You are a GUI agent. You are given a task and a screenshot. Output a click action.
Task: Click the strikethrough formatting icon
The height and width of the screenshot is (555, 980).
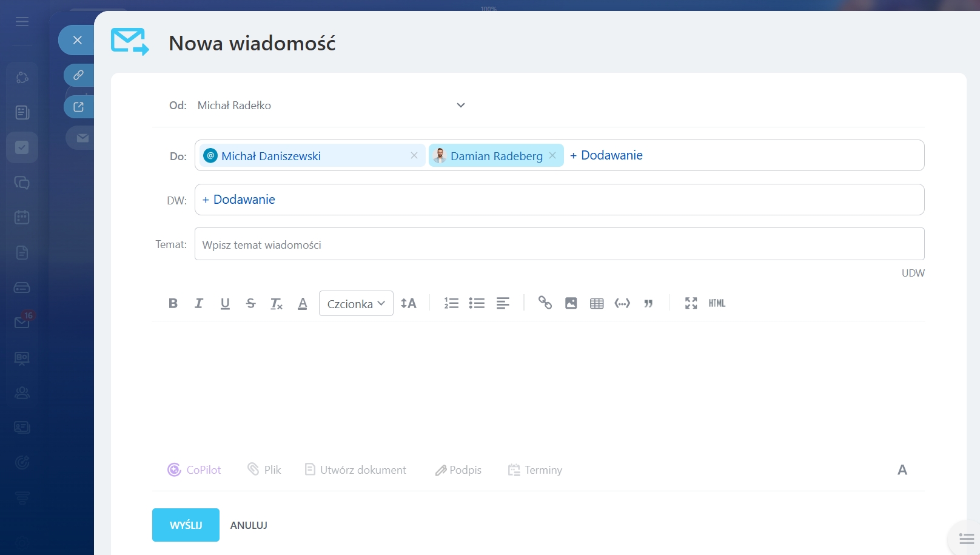[250, 303]
